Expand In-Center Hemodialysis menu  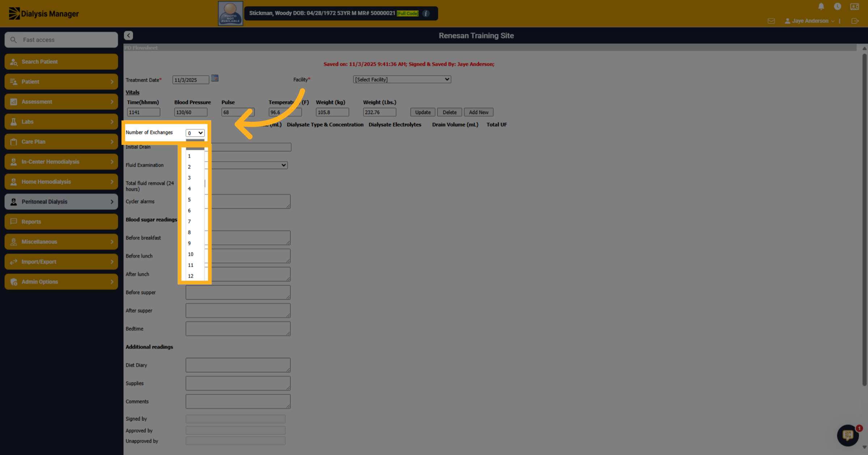61,162
